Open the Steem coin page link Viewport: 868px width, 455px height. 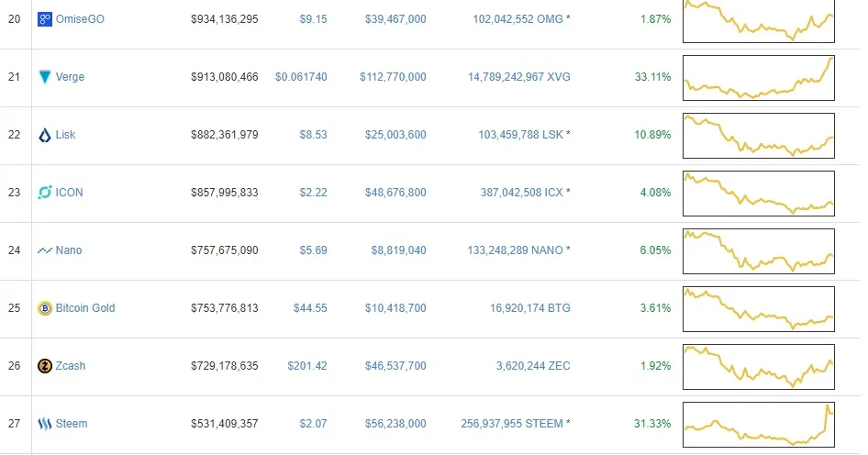click(x=72, y=424)
